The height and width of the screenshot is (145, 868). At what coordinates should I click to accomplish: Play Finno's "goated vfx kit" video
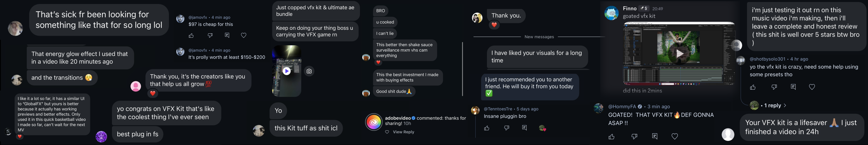(679, 53)
